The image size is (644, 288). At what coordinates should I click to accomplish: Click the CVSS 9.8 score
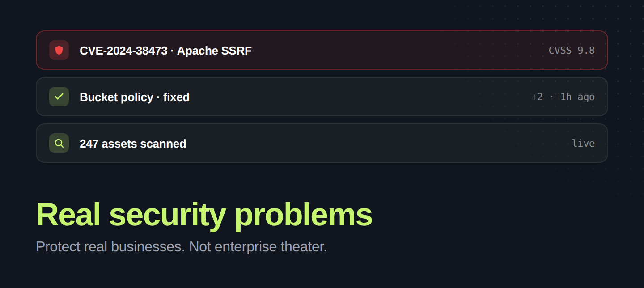tap(572, 51)
